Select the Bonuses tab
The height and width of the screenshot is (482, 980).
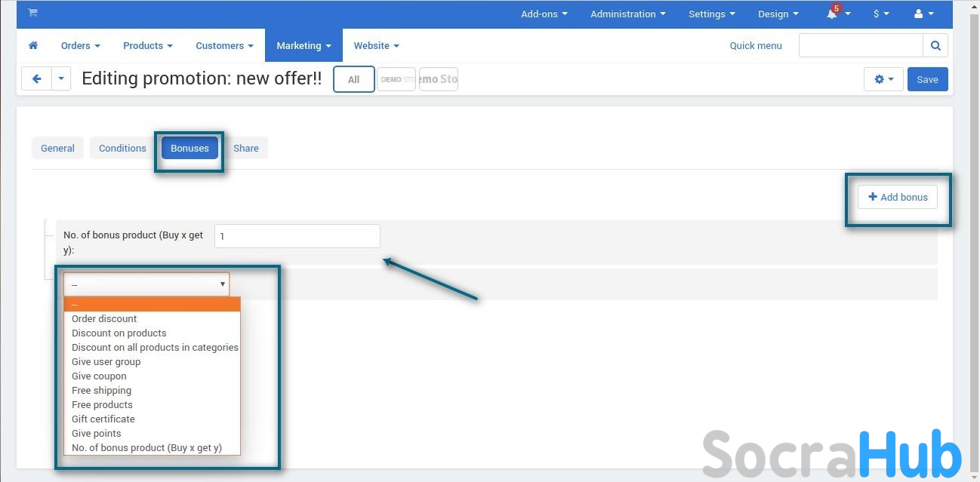190,148
